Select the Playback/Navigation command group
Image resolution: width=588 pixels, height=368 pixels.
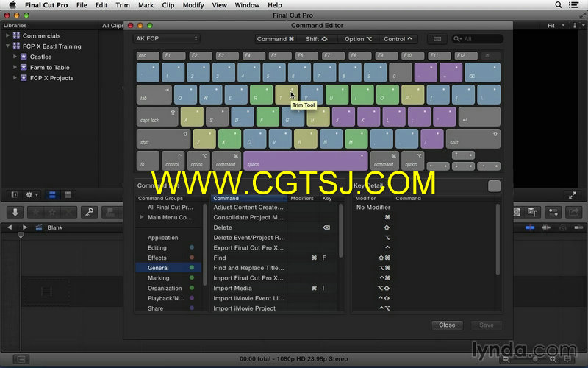coord(168,298)
